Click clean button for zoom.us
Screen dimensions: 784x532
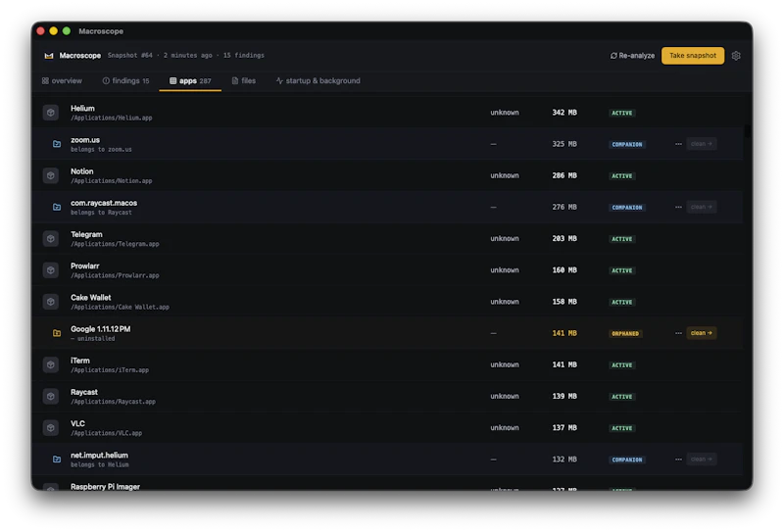[701, 144]
